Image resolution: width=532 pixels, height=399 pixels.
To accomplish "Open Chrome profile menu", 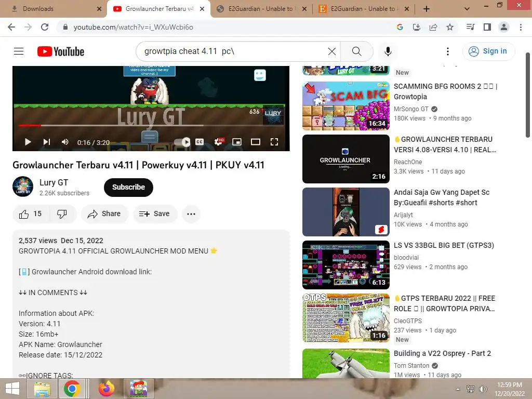I will click(x=504, y=27).
